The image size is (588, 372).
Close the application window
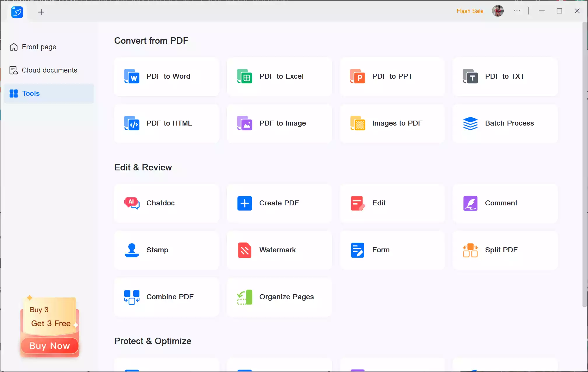pos(577,11)
